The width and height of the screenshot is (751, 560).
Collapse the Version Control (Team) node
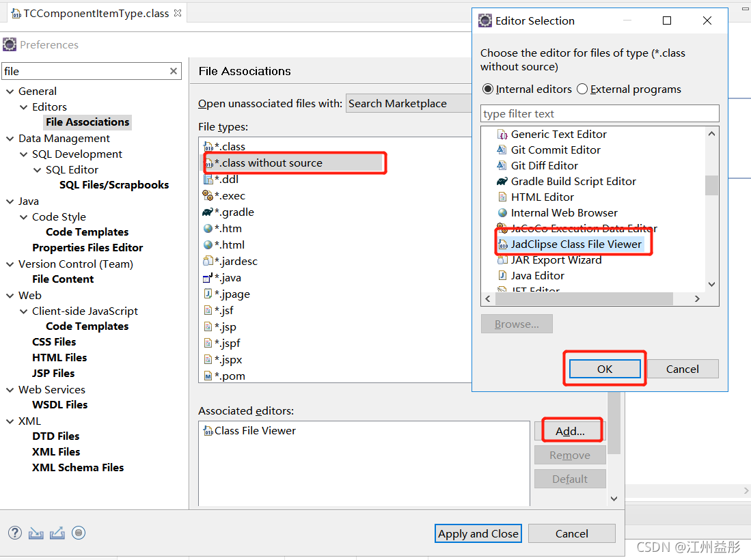(10, 264)
